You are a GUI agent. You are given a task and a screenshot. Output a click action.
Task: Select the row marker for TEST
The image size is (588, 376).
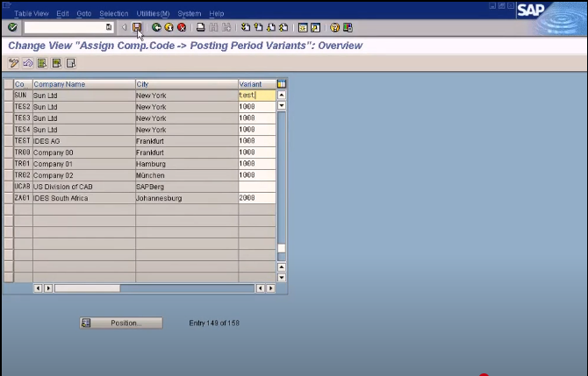click(9, 141)
